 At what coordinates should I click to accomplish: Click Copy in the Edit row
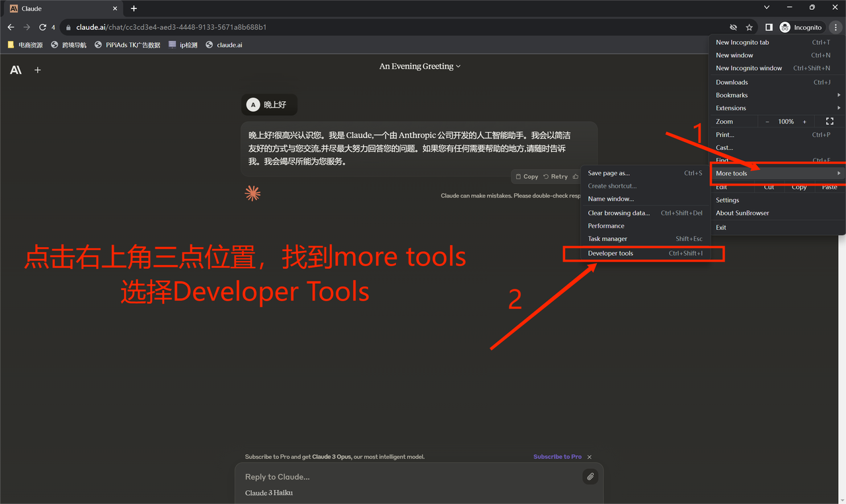click(799, 188)
